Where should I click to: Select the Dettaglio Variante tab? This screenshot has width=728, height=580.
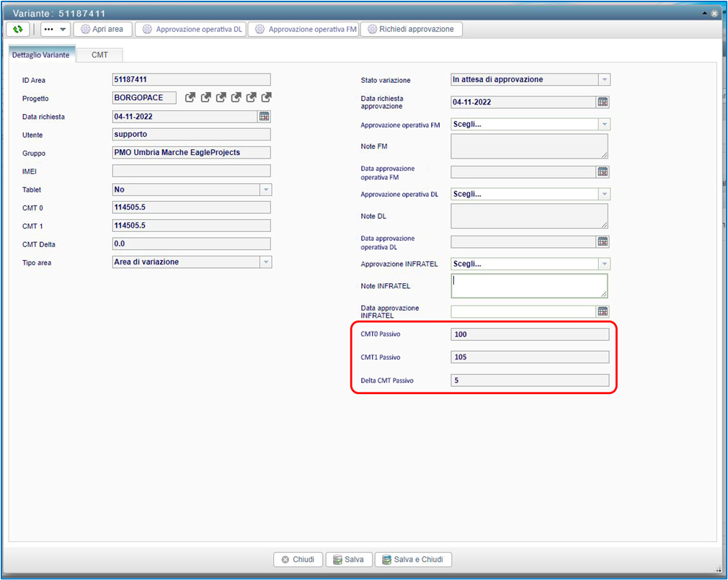pyautogui.click(x=41, y=55)
